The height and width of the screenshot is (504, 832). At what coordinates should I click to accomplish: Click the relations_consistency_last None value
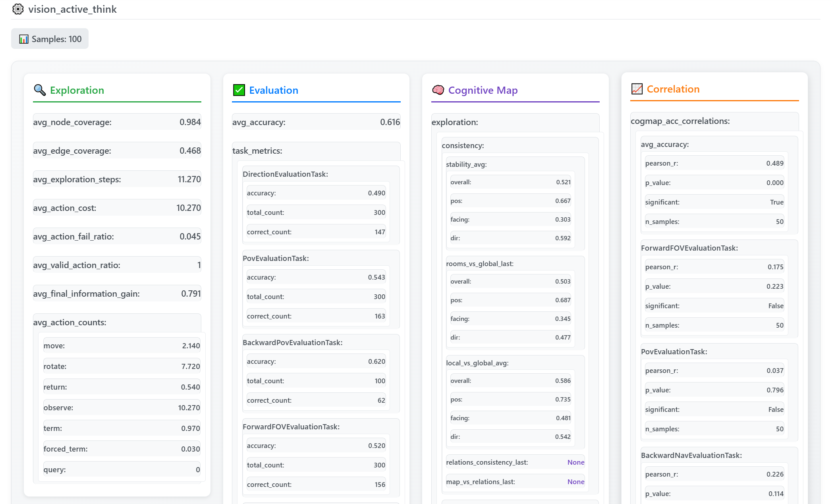pos(575,462)
